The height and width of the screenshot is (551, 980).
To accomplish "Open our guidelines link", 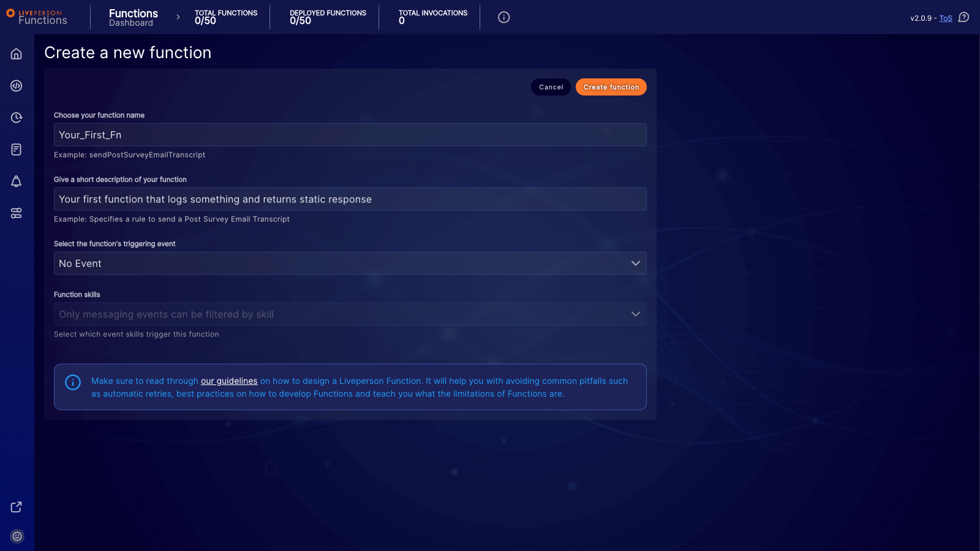I will point(228,380).
